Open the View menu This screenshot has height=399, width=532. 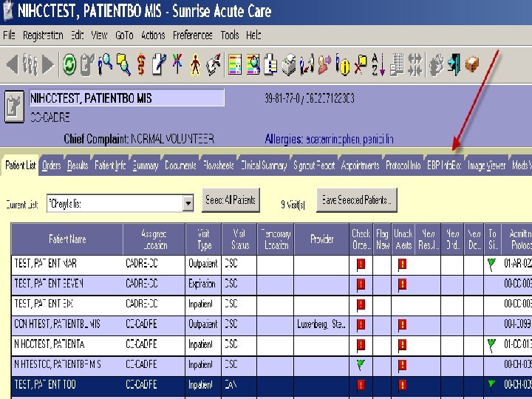pos(99,35)
